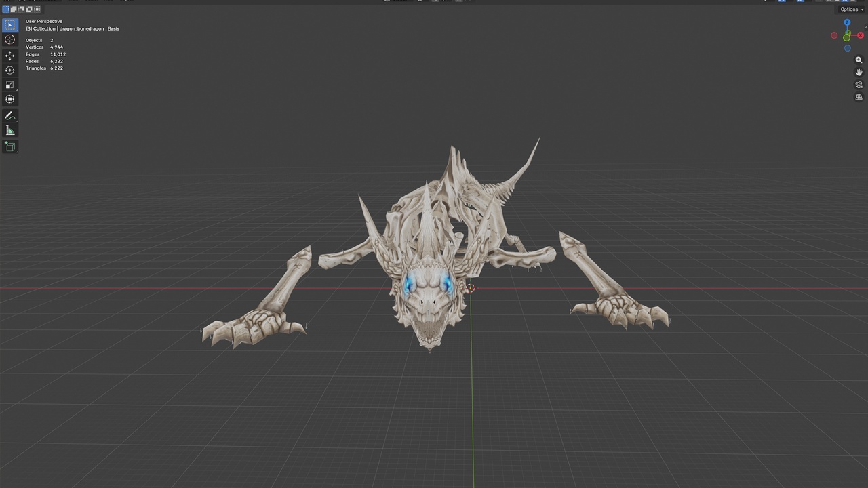Click the front green axis circle on gizmo
This screenshot has height=488, width=868.
(846, 37)
